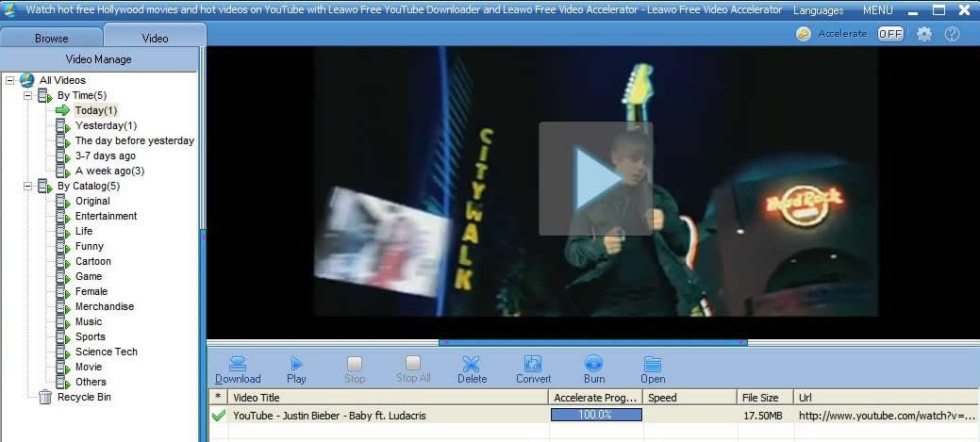Sort by Video Title column header
Screen dimensions: 980x442
(388, 397)
